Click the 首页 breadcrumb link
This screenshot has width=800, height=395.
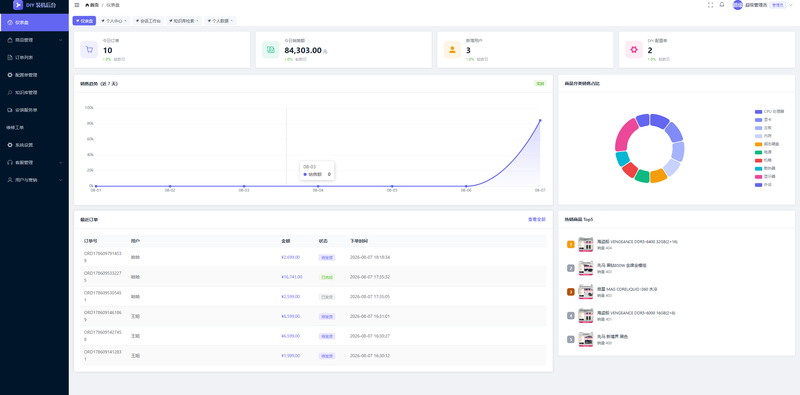(x=92, y=5)
